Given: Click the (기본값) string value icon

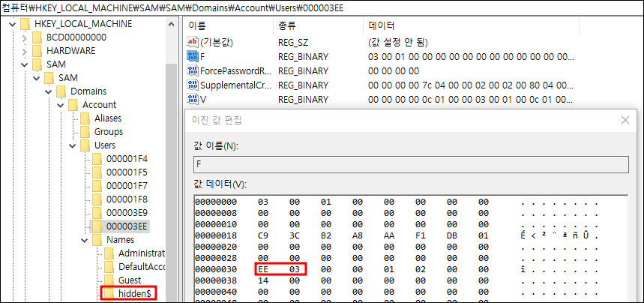Looking at the screenshot, I should pos(191,42).
